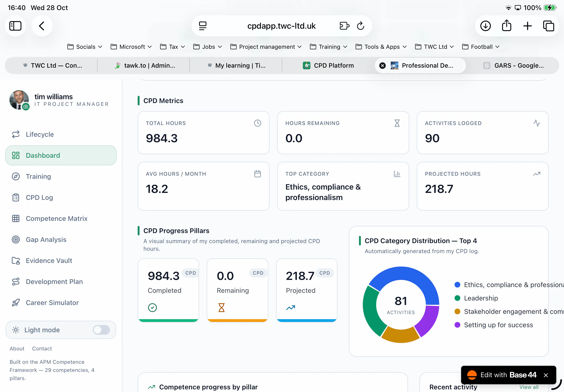564x392 pixels.
Task: Click the camera badge on profile photo
Action: pos(26,107)
